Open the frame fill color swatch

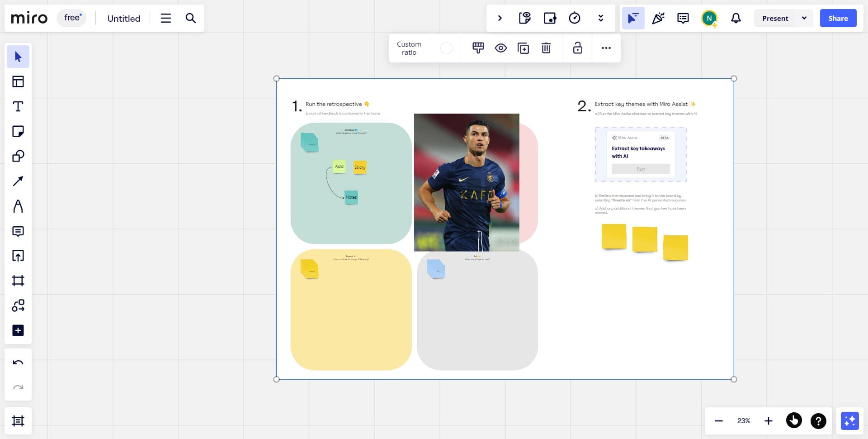446,48
